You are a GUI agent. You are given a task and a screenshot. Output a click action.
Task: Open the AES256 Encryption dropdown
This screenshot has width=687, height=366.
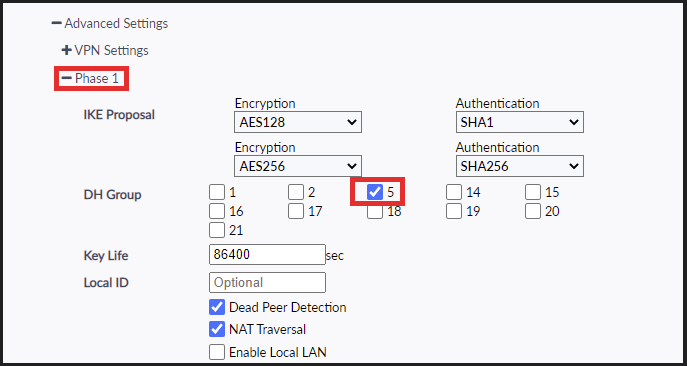coord(298,166)
